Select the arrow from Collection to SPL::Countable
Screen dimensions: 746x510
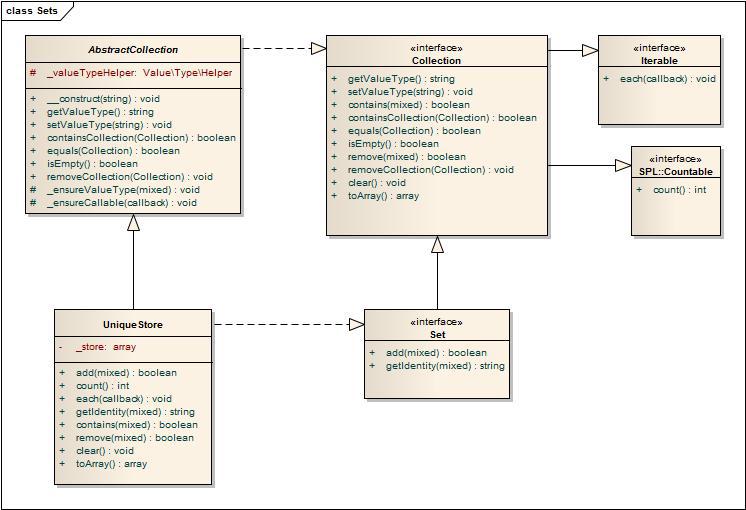click(x=590, y=166)
